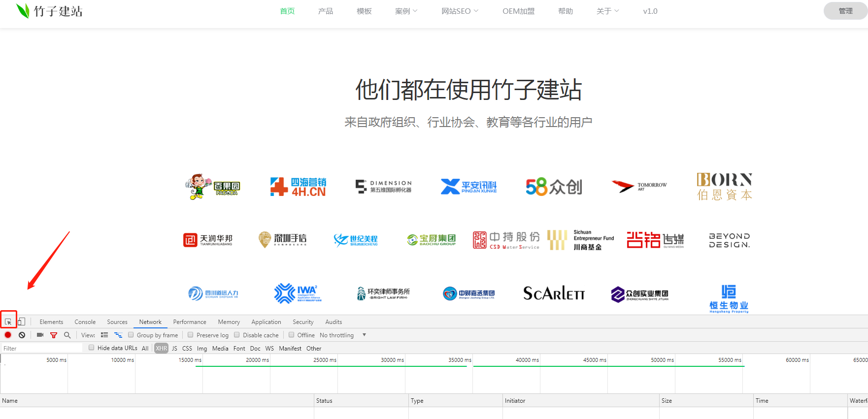Click the 58众创 logo
Image resolution: width=868 pixels, height=419 pixels.
click(x=554, y=187)
